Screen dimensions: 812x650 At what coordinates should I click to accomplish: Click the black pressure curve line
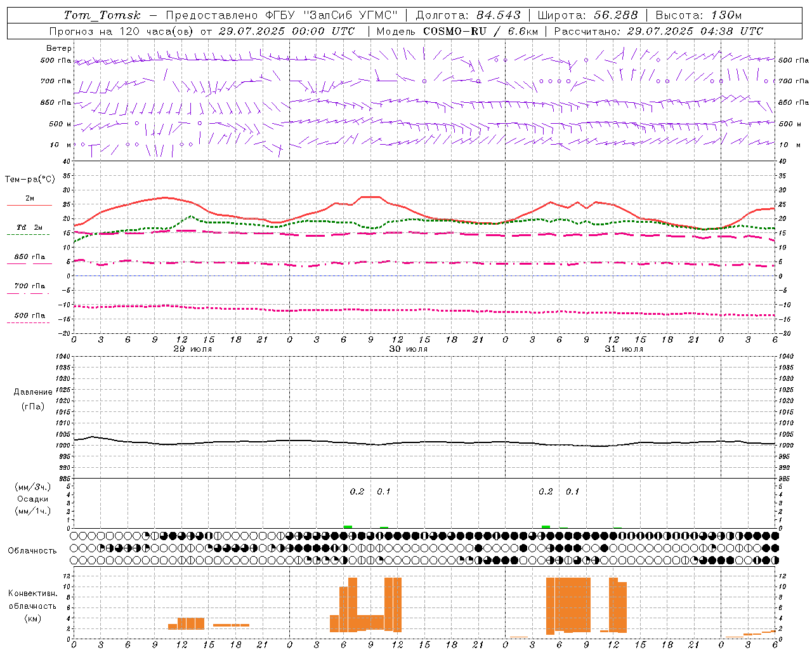[424, 442]
